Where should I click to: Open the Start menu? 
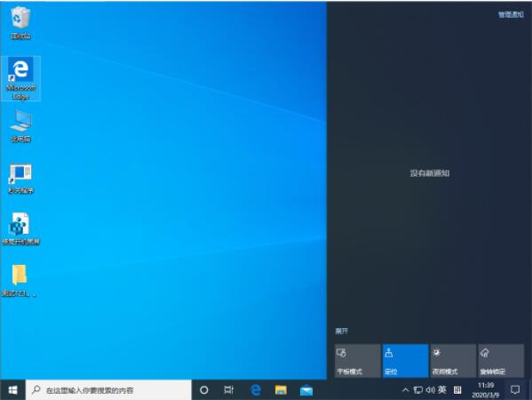[12, 390]
